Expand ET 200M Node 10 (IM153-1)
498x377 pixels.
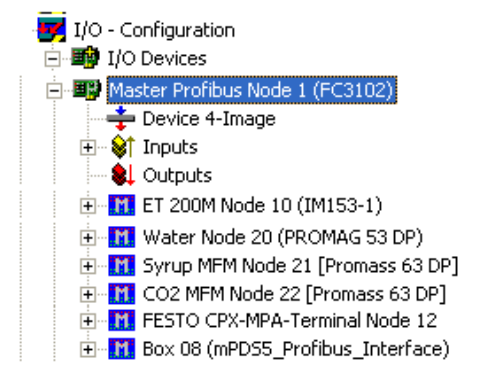point(88,206)
